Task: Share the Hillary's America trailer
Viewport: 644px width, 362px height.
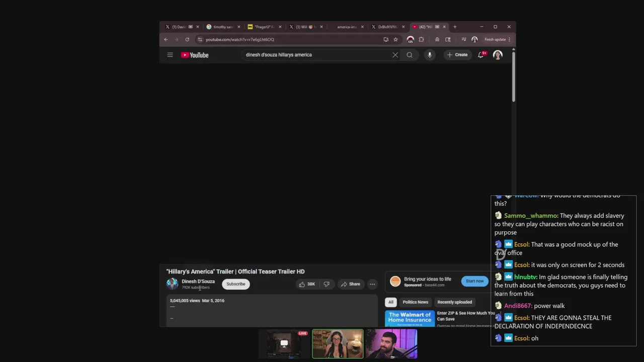Action: [x=350, y=284]
